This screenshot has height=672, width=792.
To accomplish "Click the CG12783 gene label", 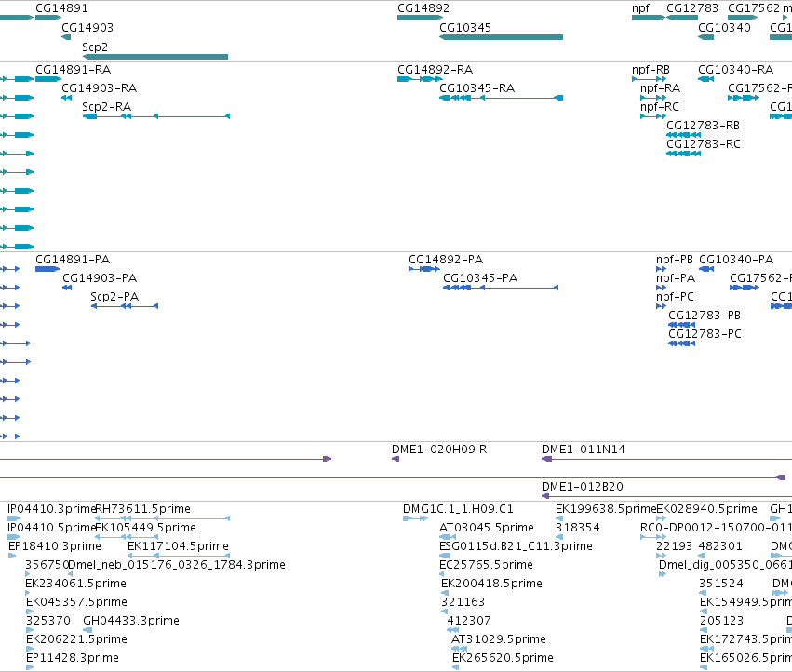I will (692, 8).
